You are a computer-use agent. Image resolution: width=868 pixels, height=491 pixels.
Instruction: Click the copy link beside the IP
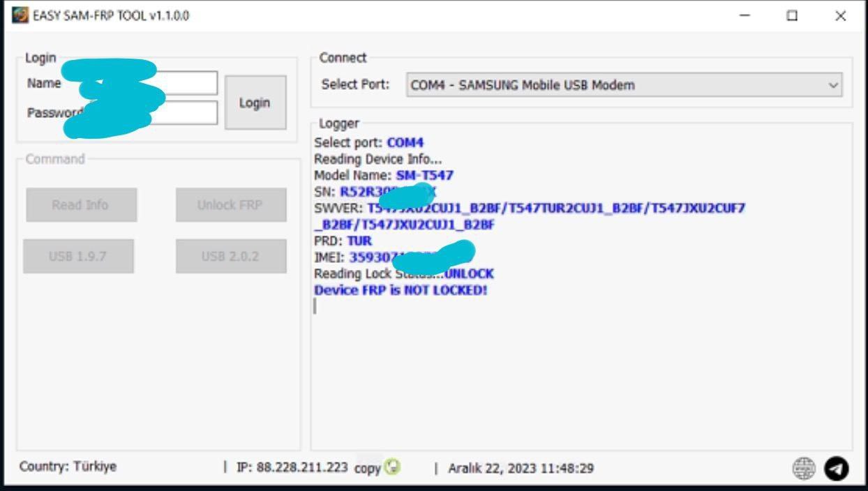[x=367, y=468]
